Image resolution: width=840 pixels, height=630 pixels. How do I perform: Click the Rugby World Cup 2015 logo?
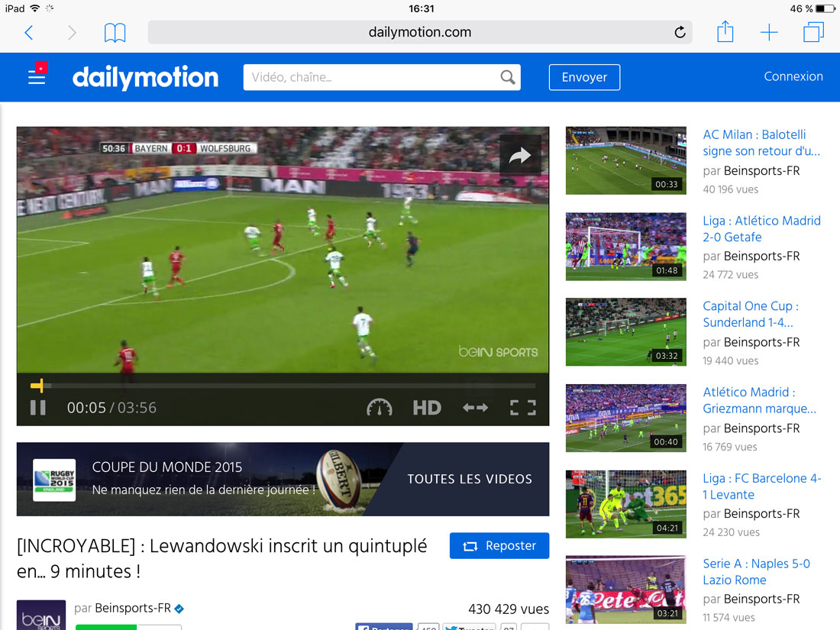pyautogui.click(x=54, y=480)
